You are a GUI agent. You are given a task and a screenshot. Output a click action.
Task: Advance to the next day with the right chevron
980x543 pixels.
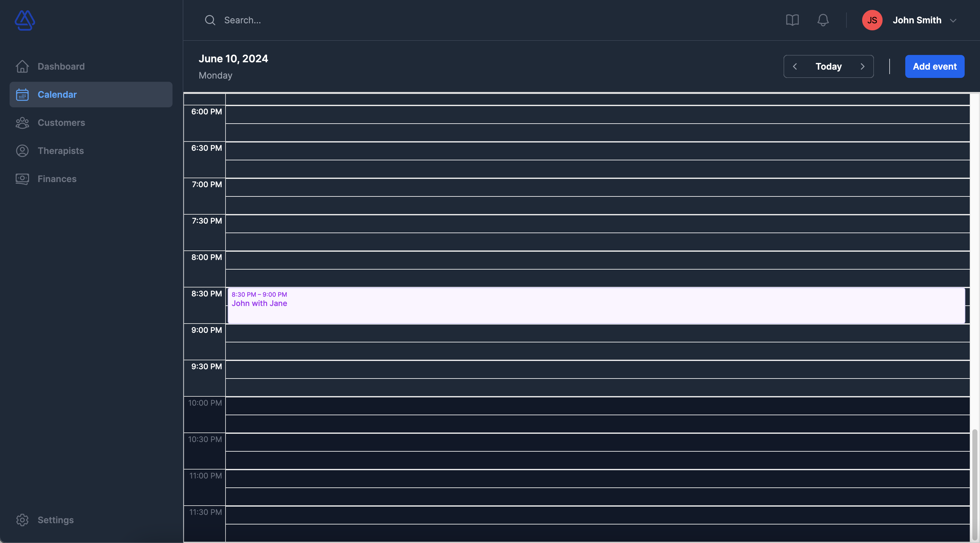pyautogui.click(x=862, y=66)
